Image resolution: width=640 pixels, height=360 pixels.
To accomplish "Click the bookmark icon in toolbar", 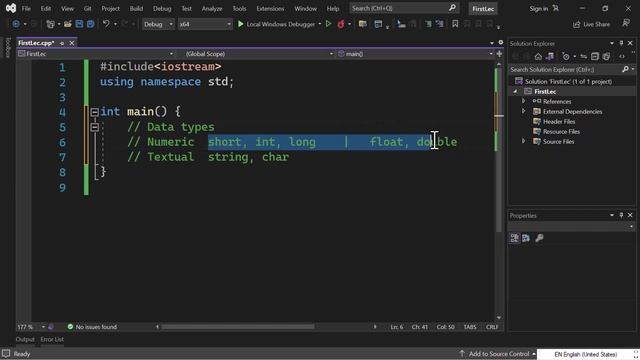I will point(455,24).
